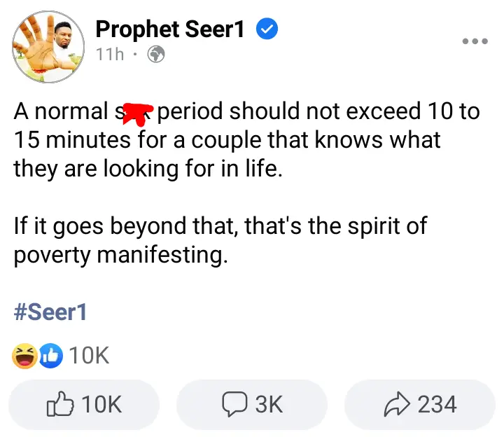Click the blue verified badge checkmark
This screenshot has height=437, width=504.
pos(267,29)
